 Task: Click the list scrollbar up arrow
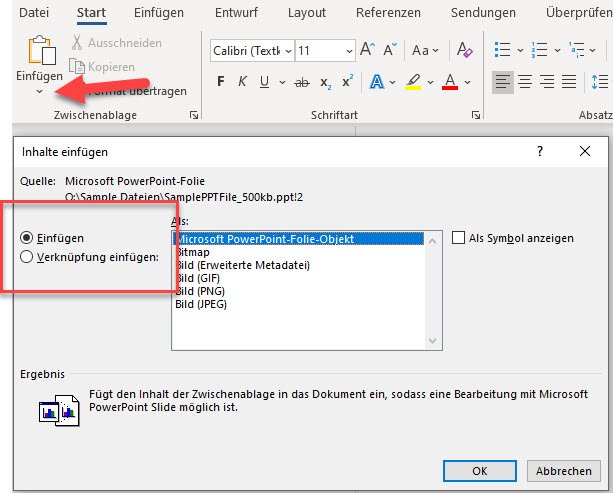(432, 241)
